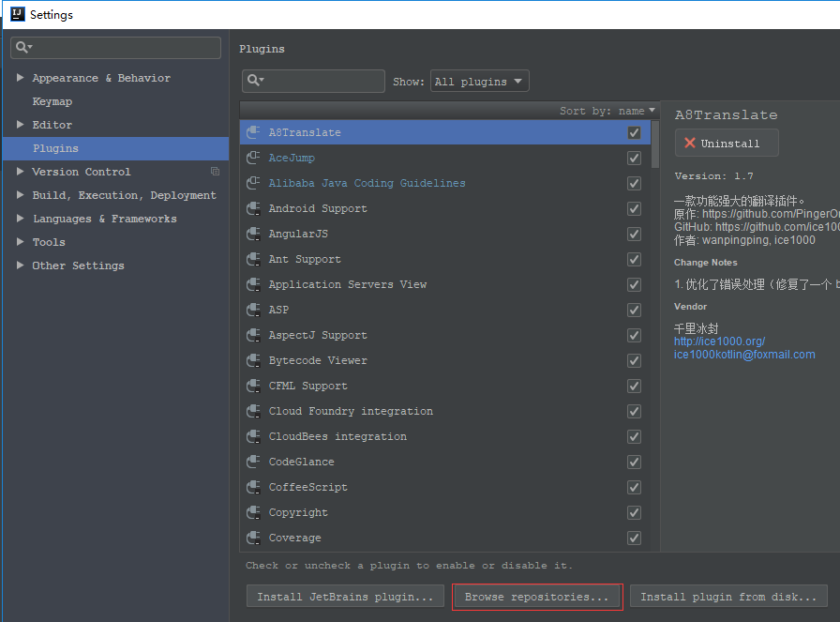This screenshot has width=840, height=622.
Task: Uncheck the Ant Support plugin
Action: [634, 259]
